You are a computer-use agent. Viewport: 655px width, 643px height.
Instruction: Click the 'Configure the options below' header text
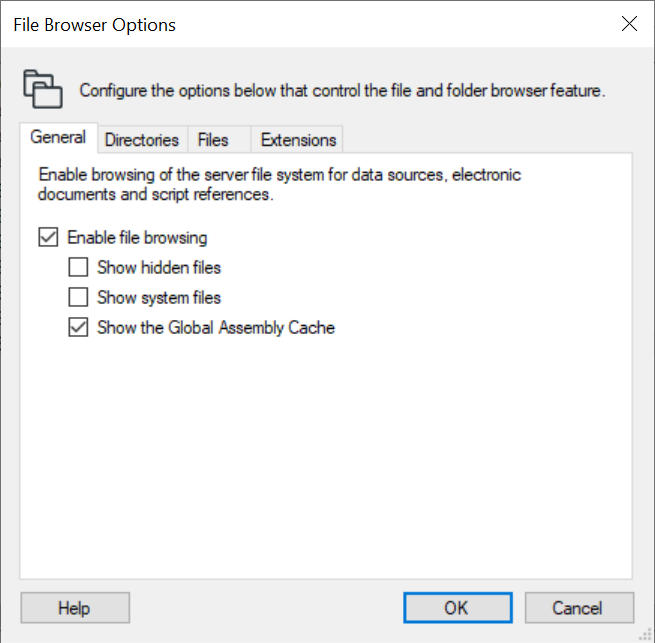point(342,91)
